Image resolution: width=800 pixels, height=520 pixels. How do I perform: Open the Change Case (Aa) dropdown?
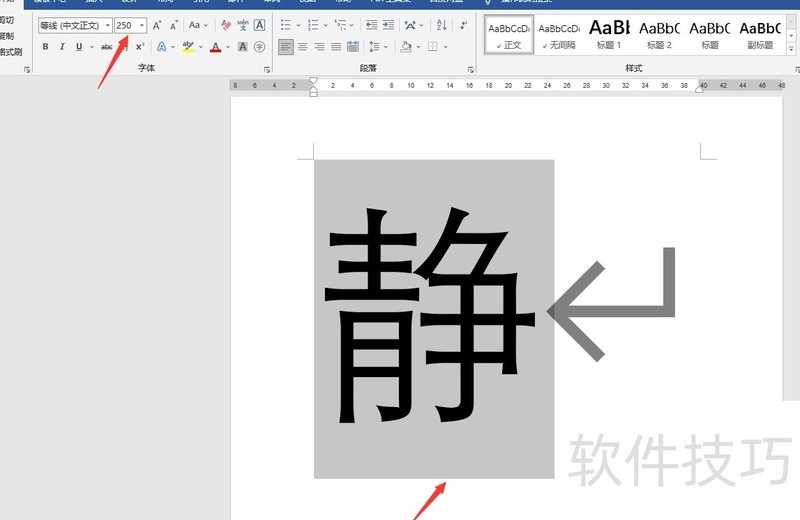click(198, 25)
